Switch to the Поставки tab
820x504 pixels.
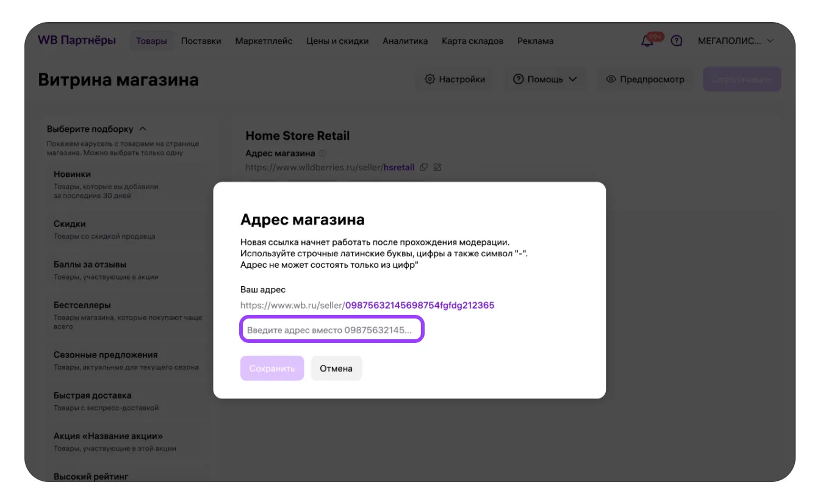[x=201, y=41]
